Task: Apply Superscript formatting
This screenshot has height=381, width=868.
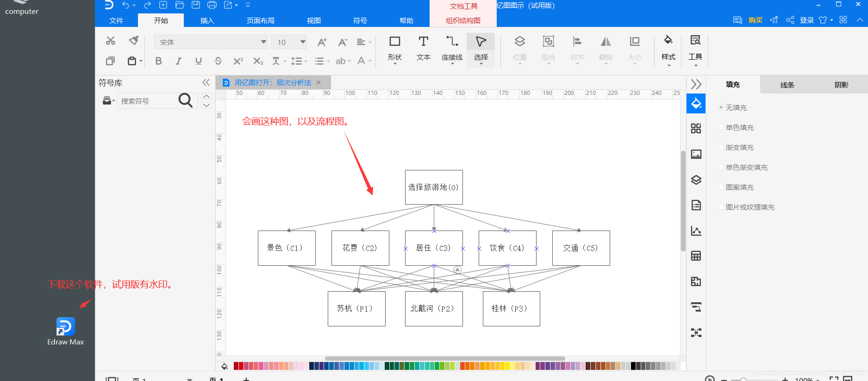Action: click(238, 61)
